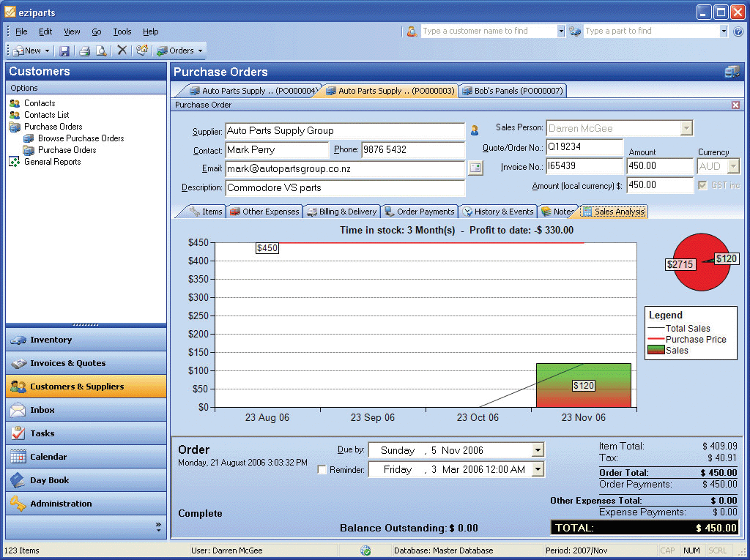750x560 pixels.
Task: Open Print Preview from toolbar
Action: 101,51
